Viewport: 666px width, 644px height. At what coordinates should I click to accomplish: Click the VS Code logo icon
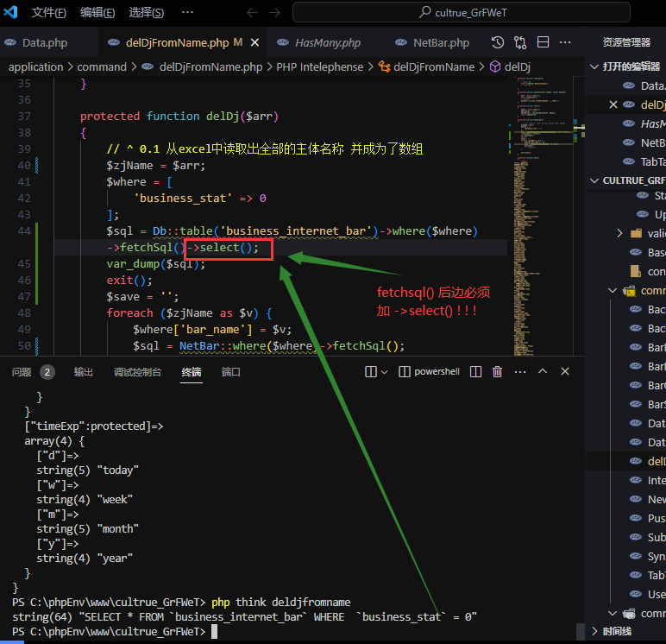pos(10,12)
